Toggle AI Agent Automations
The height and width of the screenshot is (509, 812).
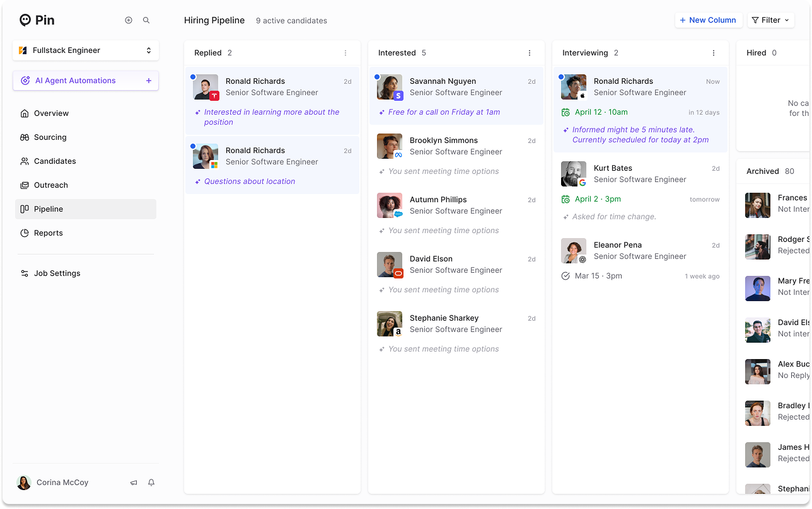pyautogui.click(x=76, y=81)
